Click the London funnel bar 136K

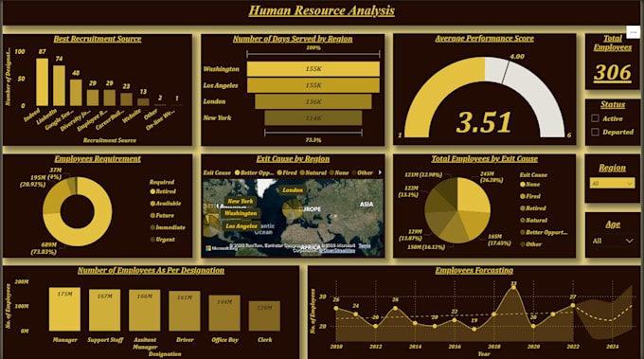313,101
